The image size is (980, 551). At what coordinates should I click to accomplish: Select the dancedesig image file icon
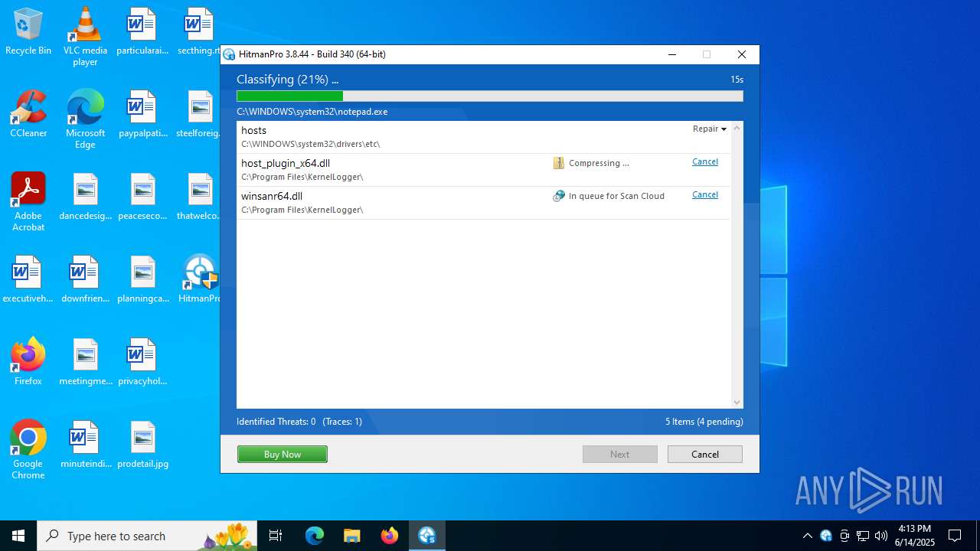point(85,197)
